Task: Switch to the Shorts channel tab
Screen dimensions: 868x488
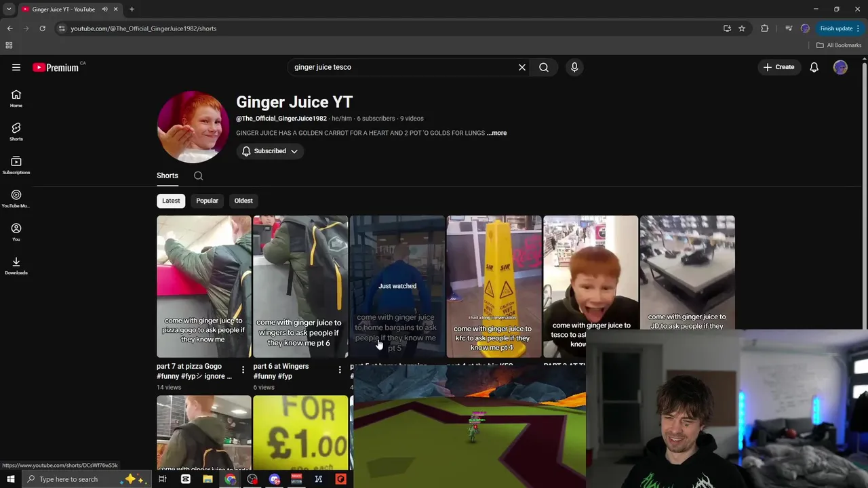Action: (167, 176)
